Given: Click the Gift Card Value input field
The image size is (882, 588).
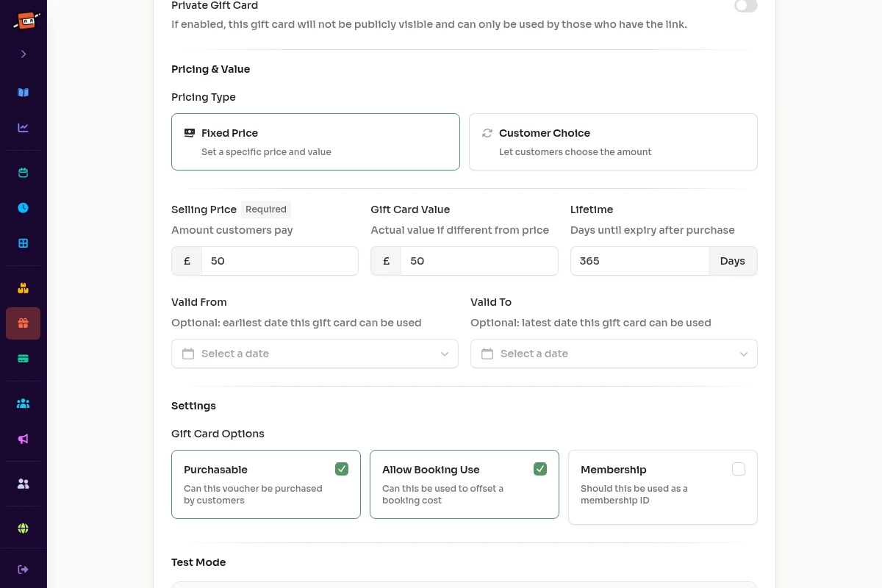Looking at the screenshot, I should [479, 261].
